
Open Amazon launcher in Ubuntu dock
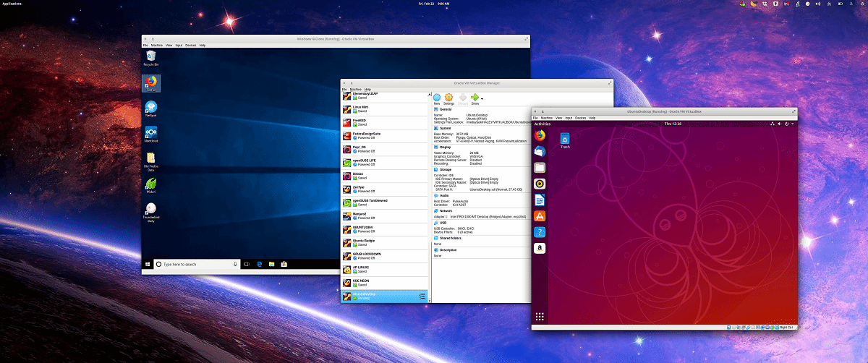540,248
